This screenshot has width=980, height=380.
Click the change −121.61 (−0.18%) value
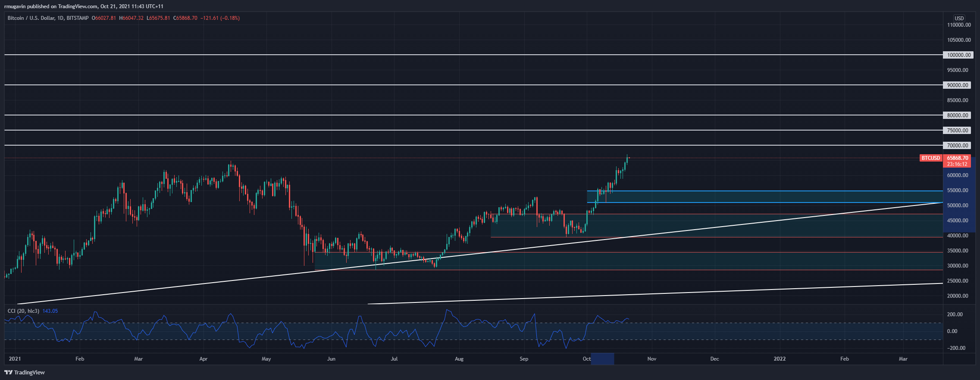point(220,18)
